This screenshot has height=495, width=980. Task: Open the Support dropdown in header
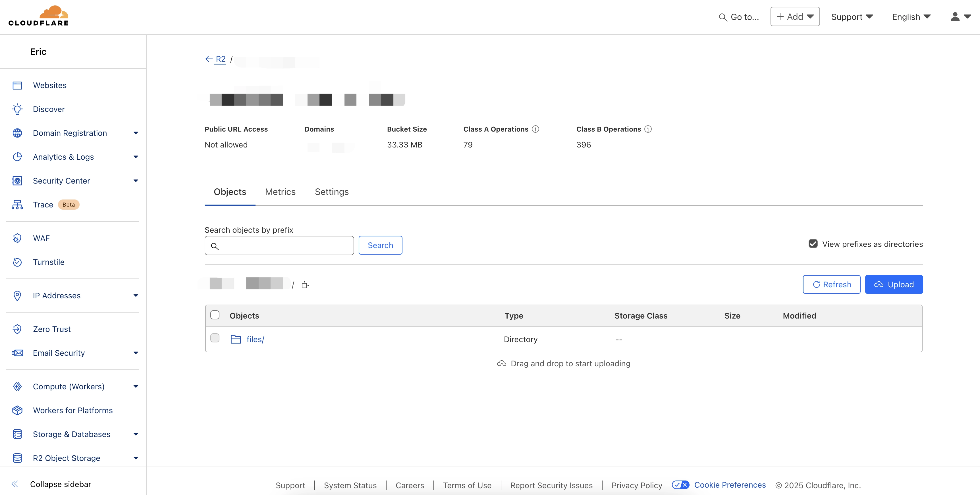pos(852,17)
